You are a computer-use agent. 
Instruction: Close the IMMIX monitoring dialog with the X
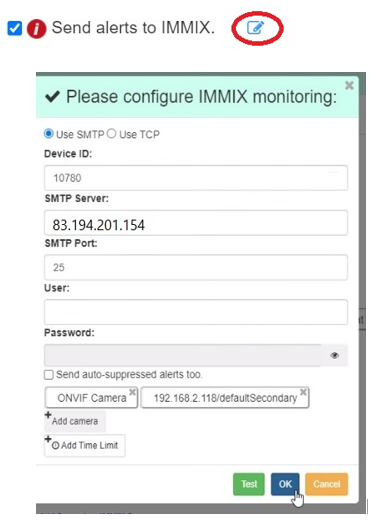[x=349, y=85]
